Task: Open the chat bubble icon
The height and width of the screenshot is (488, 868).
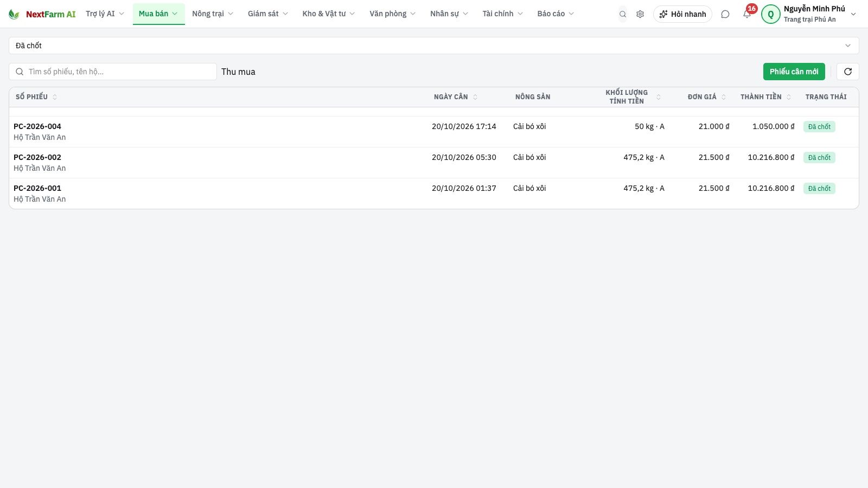Action: [725, 14]
